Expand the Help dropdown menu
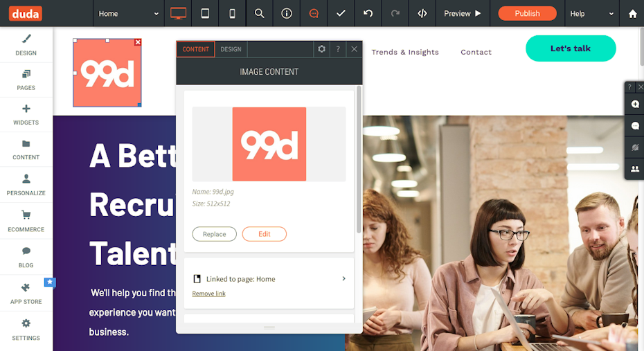644x351 pixels. coord(591,13)
